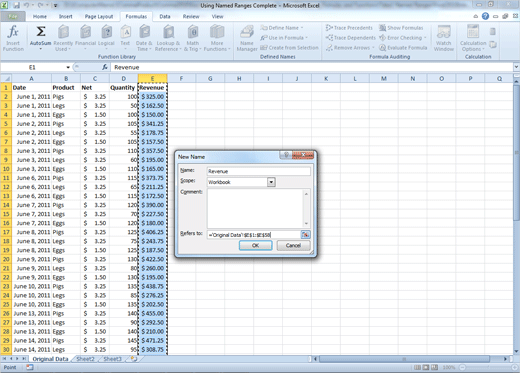Viewport: 520px width, 373px height.
Task: Click the Save icon in Quick Access toolbar
Action: (x=17, y=5)
